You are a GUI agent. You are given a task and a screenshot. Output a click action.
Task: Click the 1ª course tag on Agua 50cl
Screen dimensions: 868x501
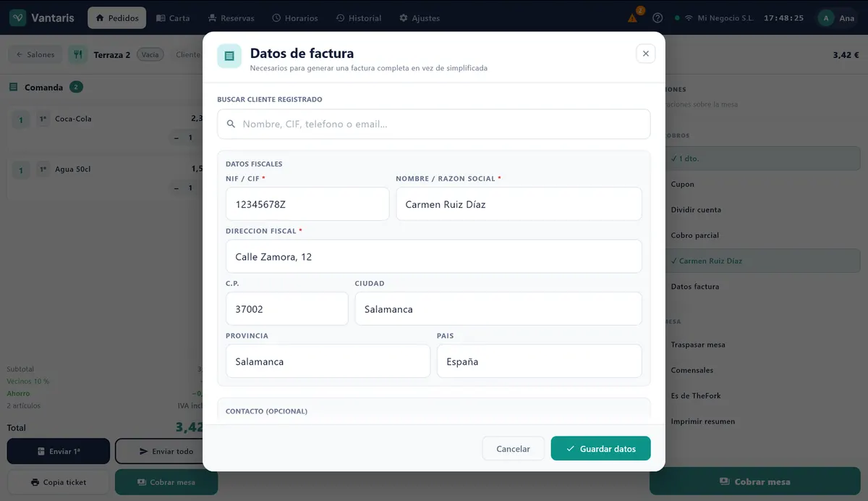pyautogui.click(x=43, y=170)
